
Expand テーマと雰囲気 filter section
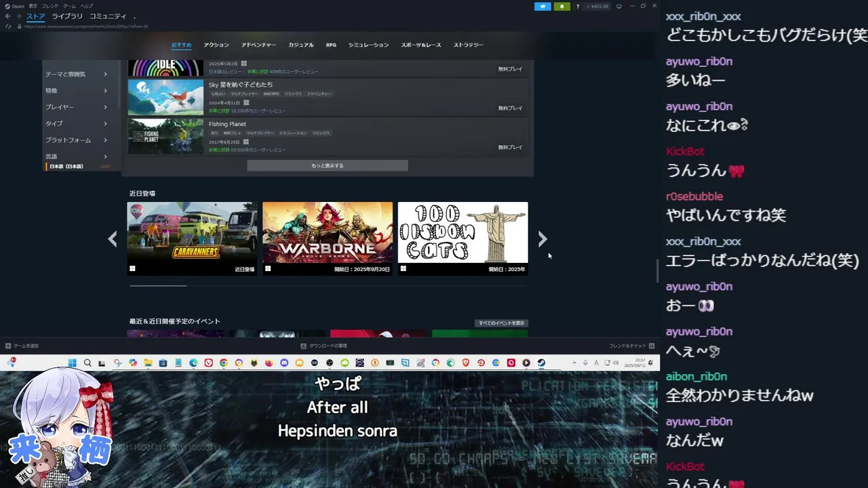[x=77, y=74]
